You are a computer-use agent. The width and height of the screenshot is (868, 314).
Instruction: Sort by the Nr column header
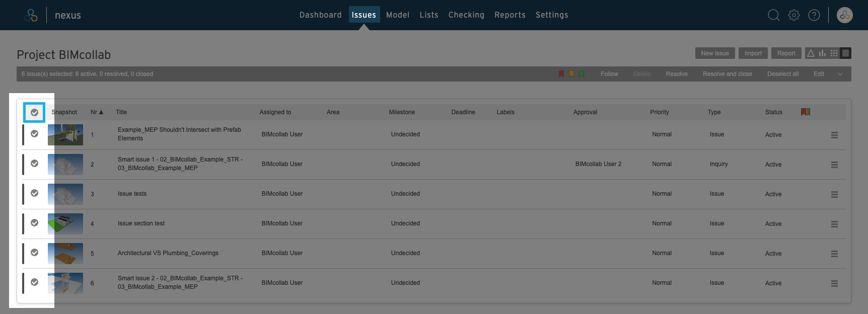(x=97, y=112)
